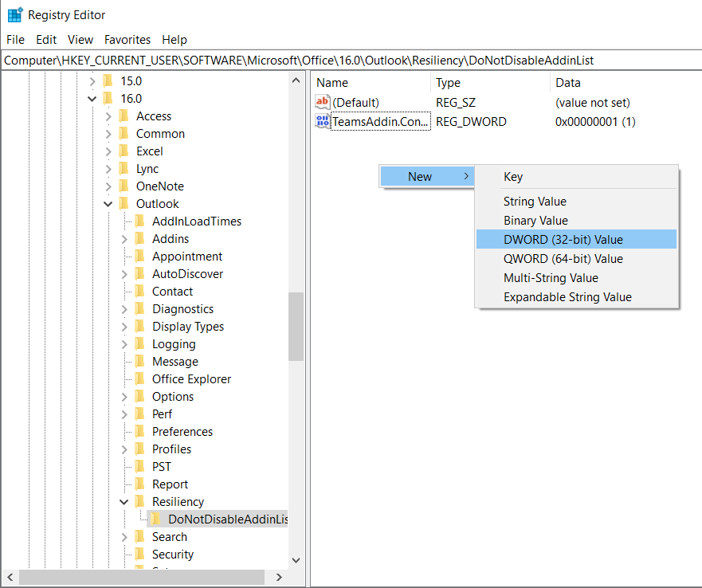Click the Excel folder icon in tree
The height and width of the screenshot is (588, 702).
124,151
